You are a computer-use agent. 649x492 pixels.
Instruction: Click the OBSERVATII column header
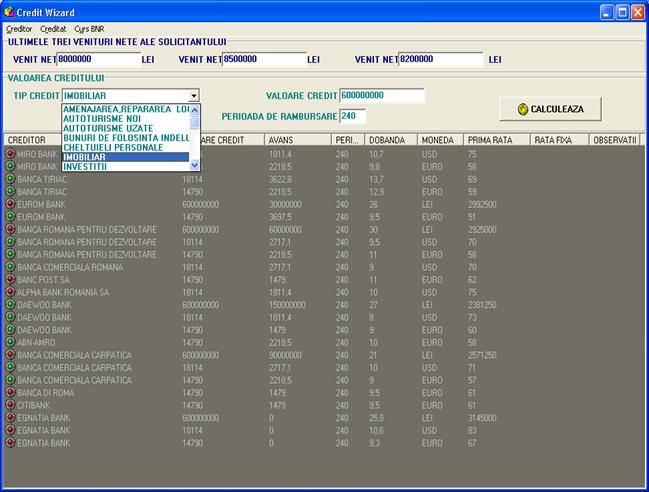pos(614,140)
